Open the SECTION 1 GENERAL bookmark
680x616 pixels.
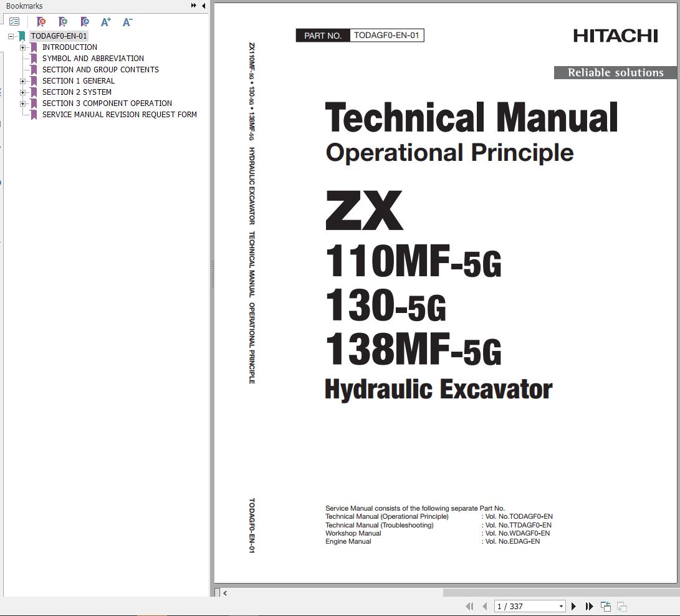78,81
